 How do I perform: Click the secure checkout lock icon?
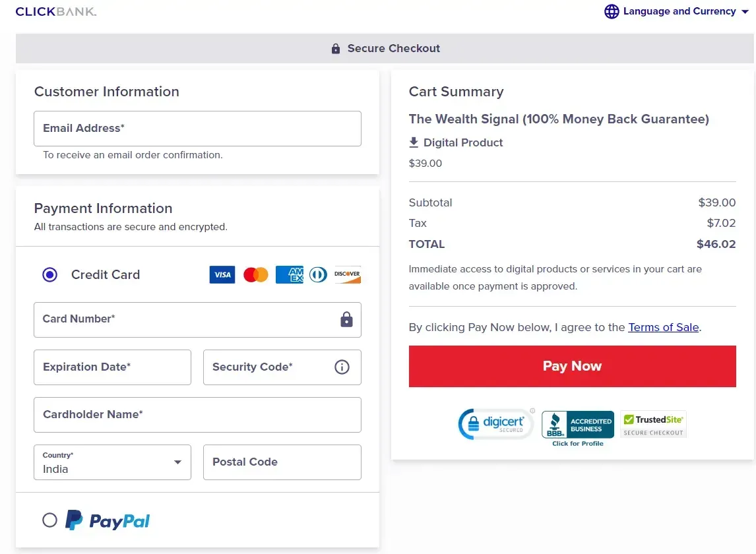(x=335, y=47)
